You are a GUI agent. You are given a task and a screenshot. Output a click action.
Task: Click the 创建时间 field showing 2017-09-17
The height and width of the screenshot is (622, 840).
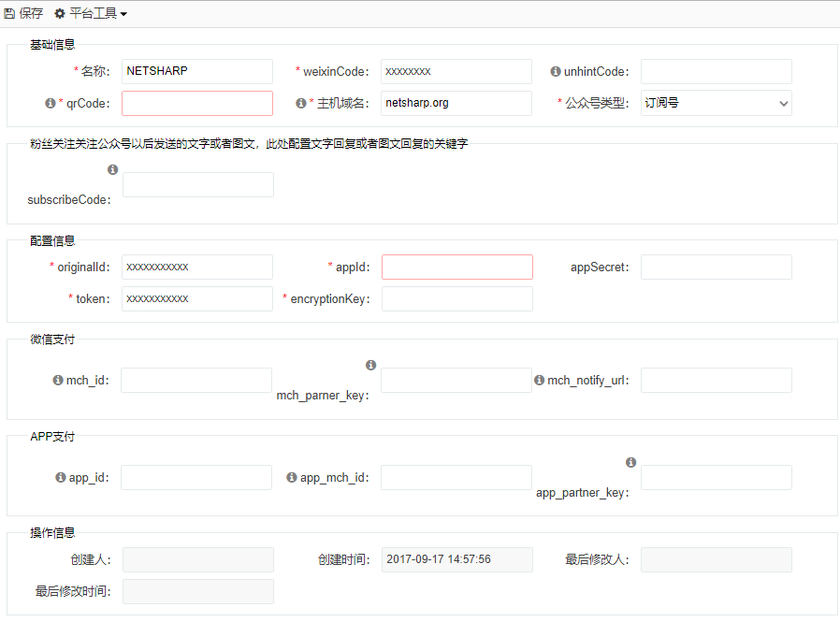[x=457, y=560]
